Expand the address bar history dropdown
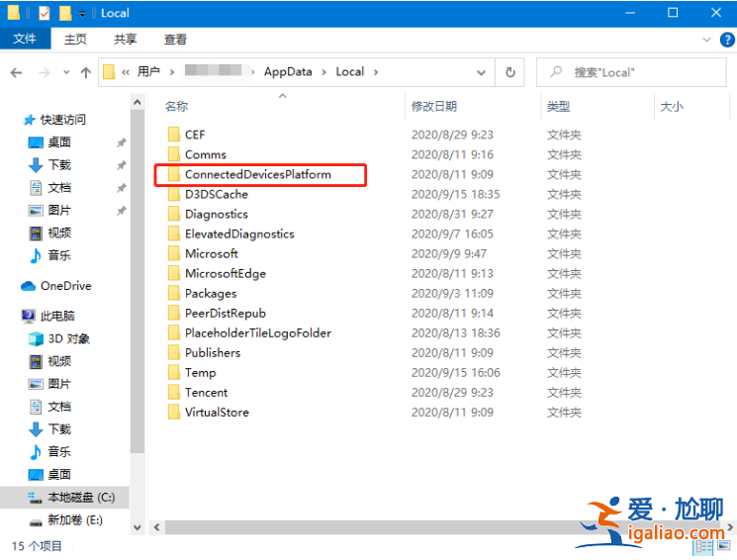 coord(482,72)
